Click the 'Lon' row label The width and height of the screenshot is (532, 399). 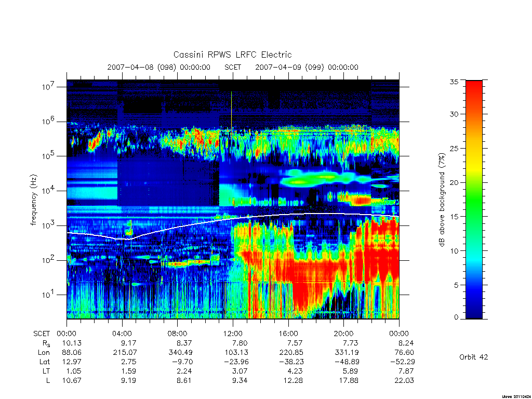tap(44, 353)
